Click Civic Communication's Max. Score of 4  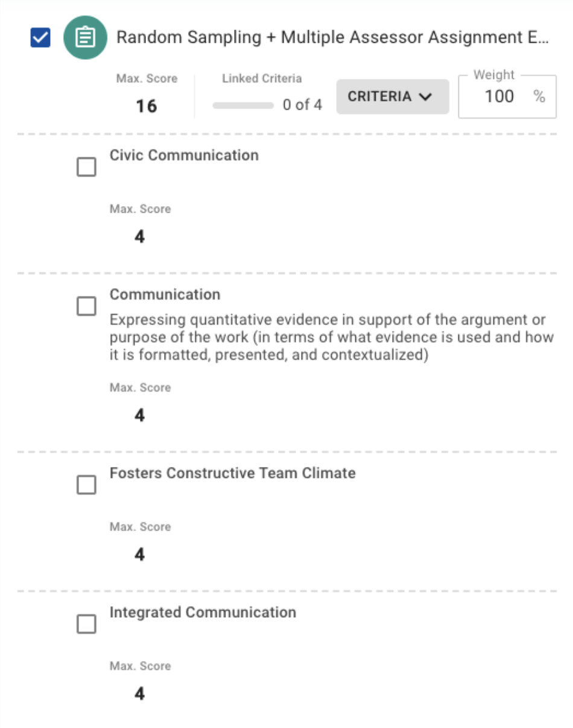tap(139, 236)
